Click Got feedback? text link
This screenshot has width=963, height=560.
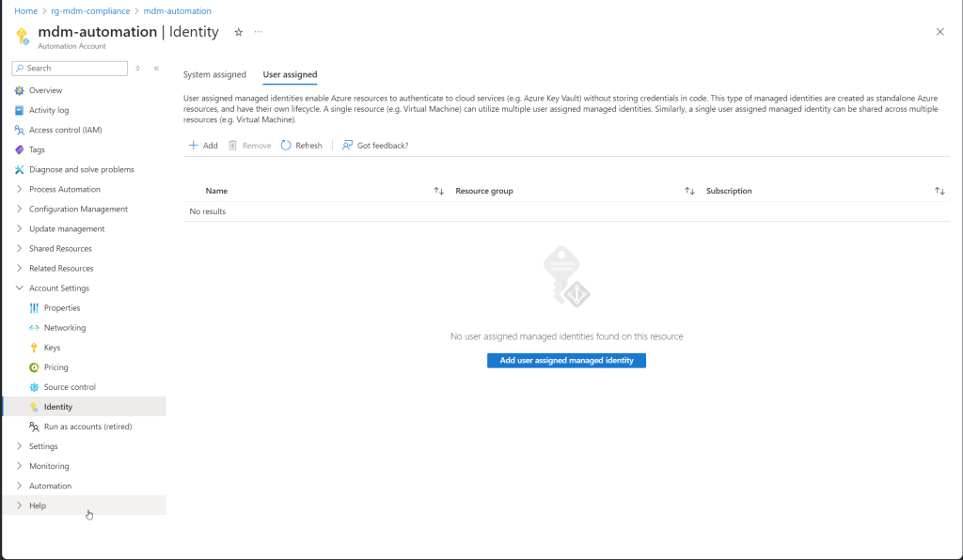(x=383, y=146)
